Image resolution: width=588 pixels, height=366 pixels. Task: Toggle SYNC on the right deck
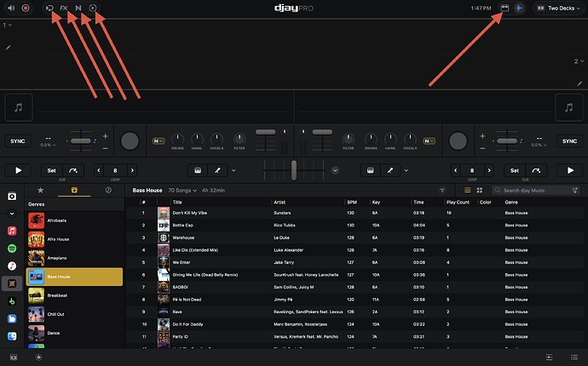[569, 141]
